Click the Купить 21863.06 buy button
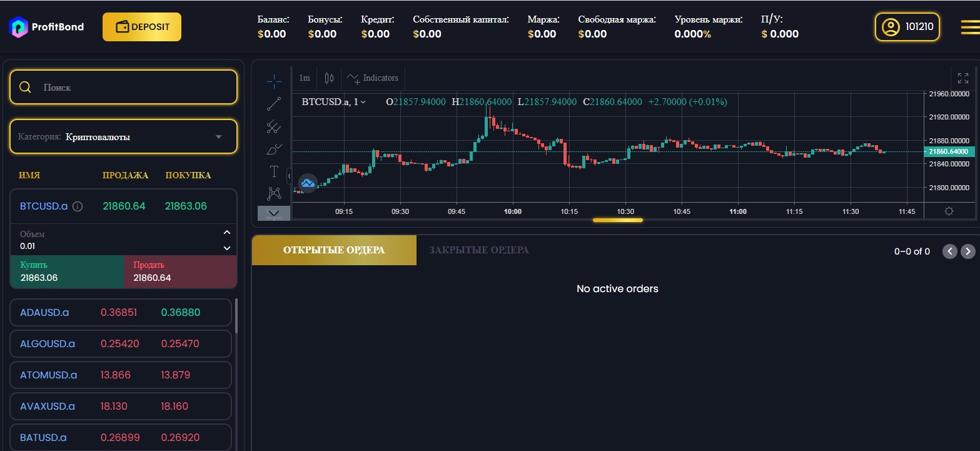The image size is (980, 451). (x=67, y=271)
